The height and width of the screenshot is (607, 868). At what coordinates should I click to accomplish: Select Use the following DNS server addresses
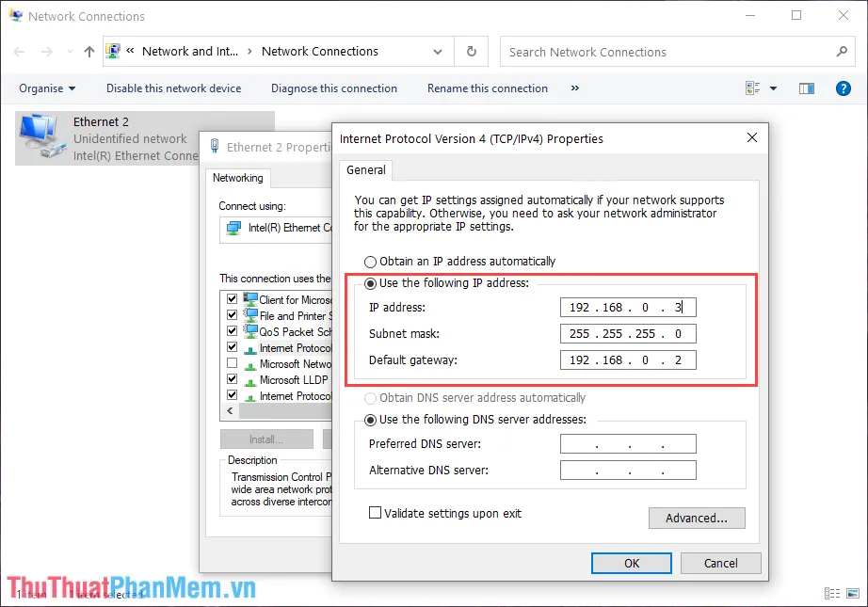(x=371, y=420)
